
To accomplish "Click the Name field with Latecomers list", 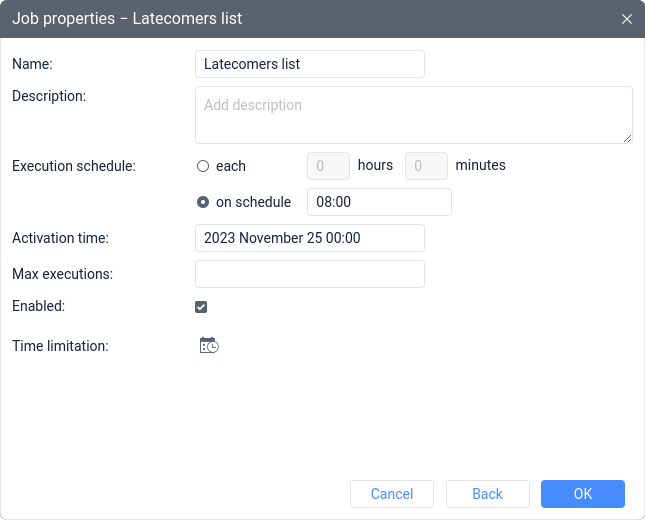I will [x=310, y=64].
